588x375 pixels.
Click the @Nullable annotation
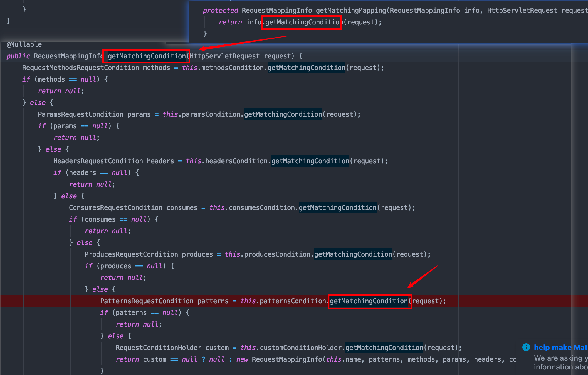point(24,44)
